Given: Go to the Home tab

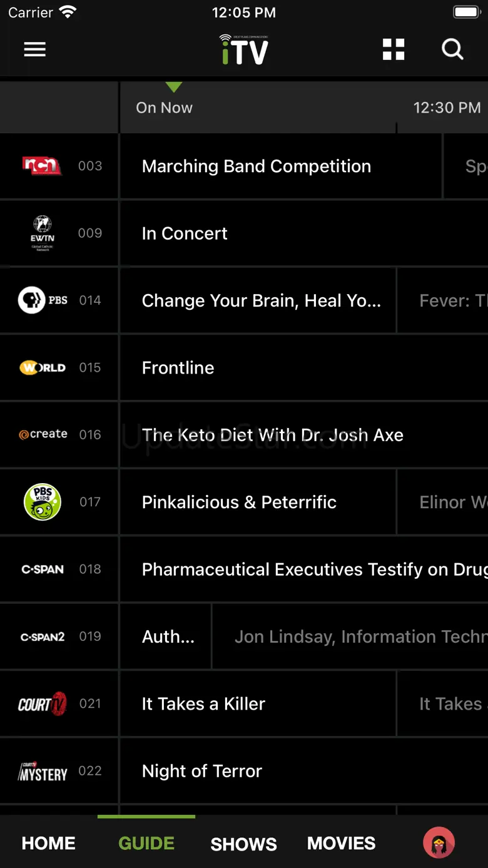Looking at the screenshot, I should [x=49, y=843].
